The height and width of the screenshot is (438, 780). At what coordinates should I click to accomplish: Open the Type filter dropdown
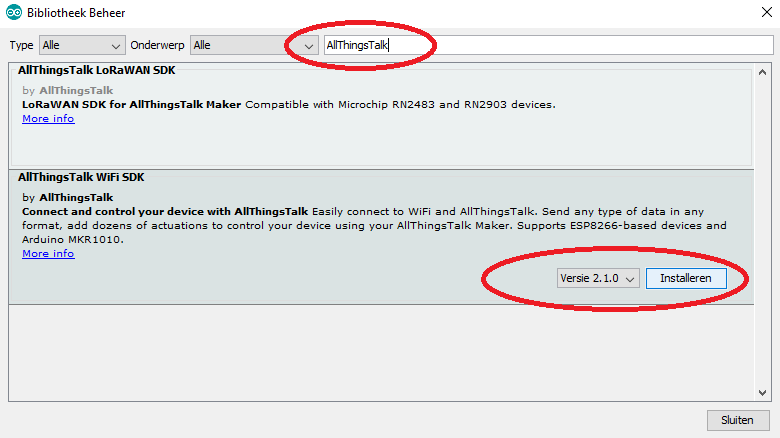81,45
